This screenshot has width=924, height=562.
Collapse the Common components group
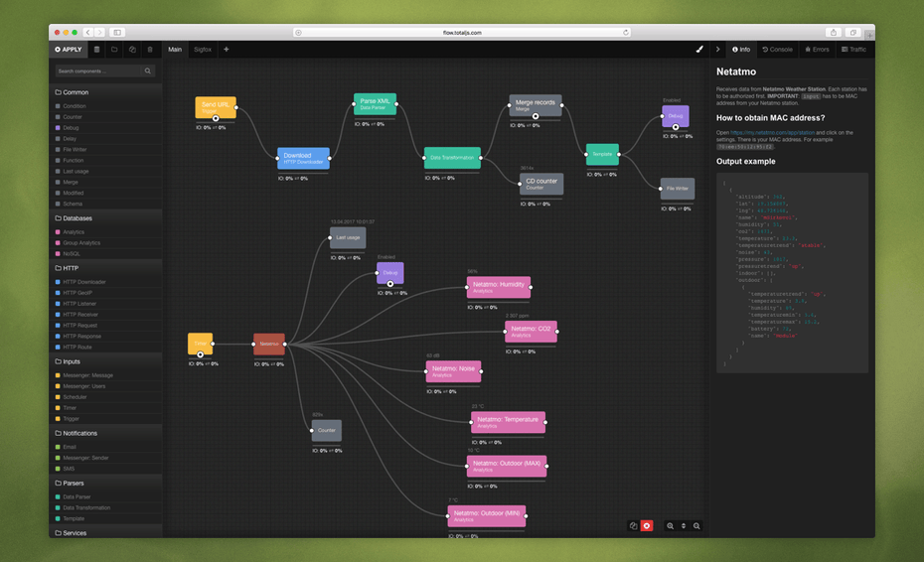(x=105, y=92)
